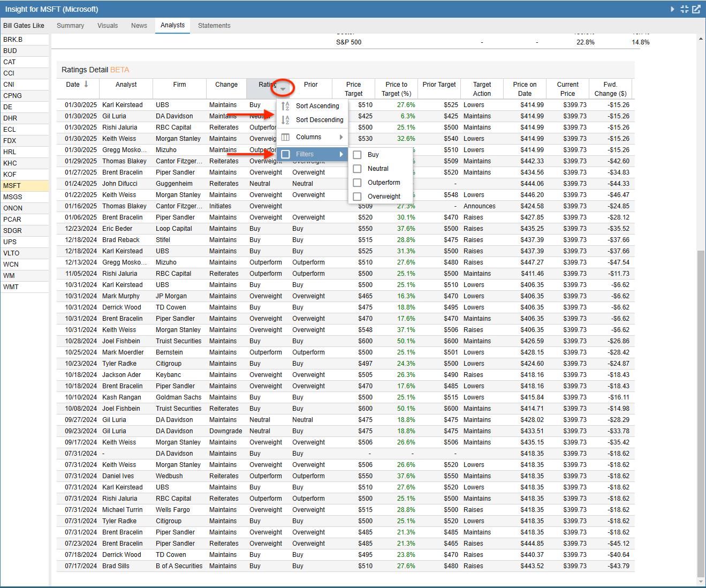This screenshot has height=588, width=706.
Task: Select CPNG in the ticker list
Action: coord(25,96)
